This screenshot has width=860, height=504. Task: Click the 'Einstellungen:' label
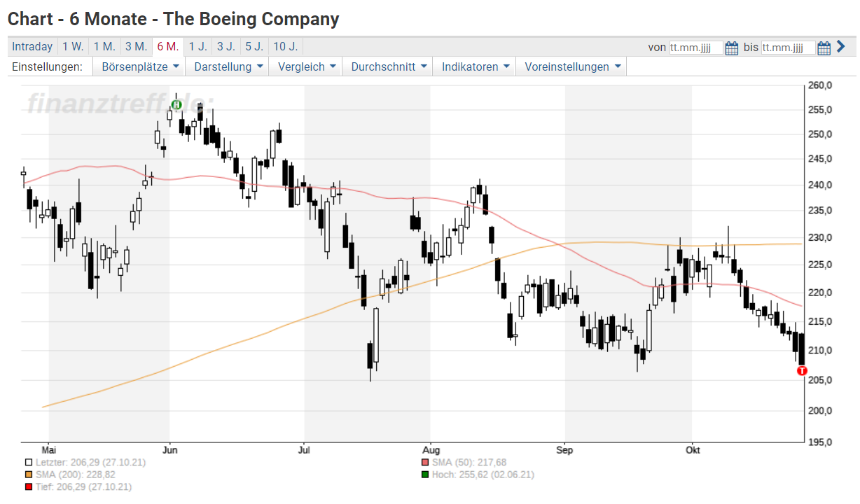point(48,67)
